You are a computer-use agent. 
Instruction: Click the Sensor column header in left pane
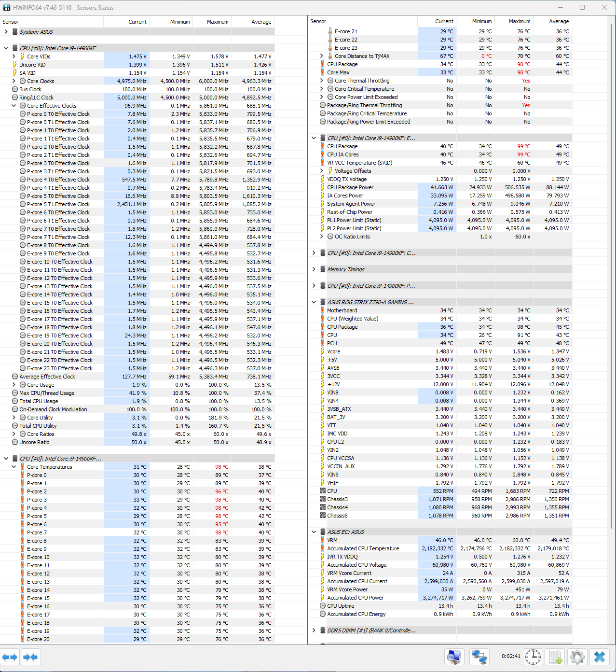coord(52,22)
